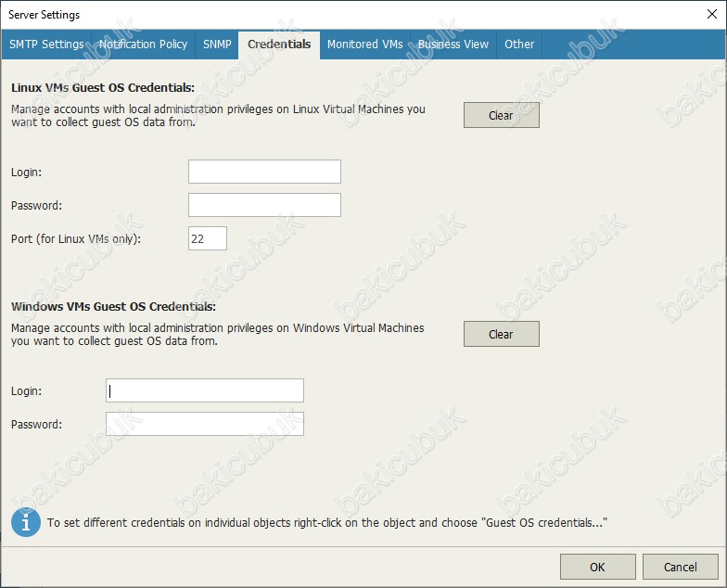The width and height of the screenshot is (727, 588).
Task: Click the 'Linux VMs Guest OS Credentials:' heading
Action: pyautogui.click(x=103, y=87)
